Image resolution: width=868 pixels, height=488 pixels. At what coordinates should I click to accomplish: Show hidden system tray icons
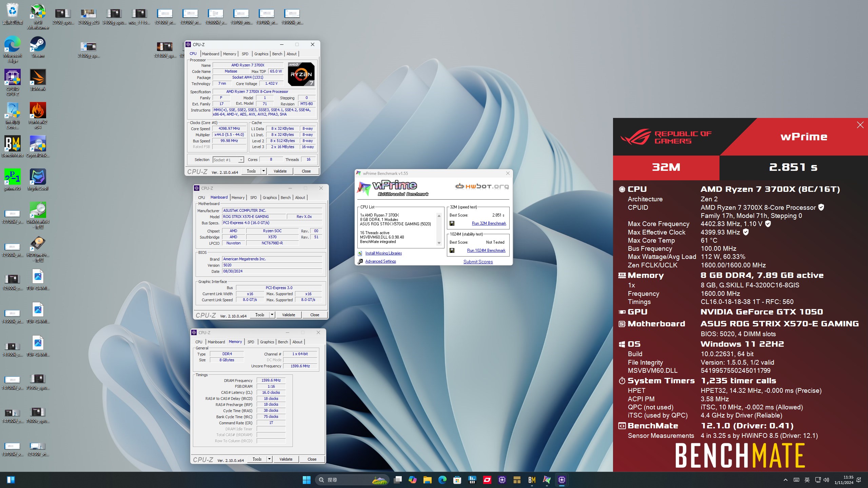pyautogui.click(x=786, y=480)
